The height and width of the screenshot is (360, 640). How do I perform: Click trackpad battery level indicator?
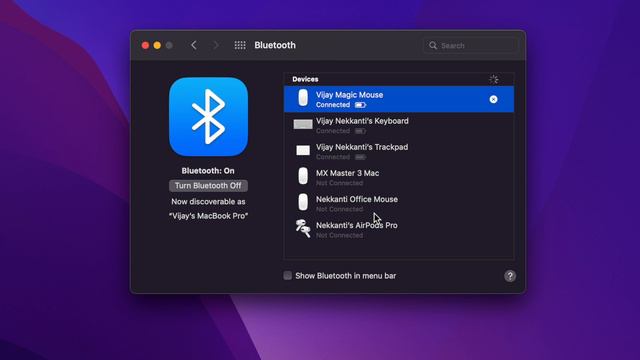360,158
